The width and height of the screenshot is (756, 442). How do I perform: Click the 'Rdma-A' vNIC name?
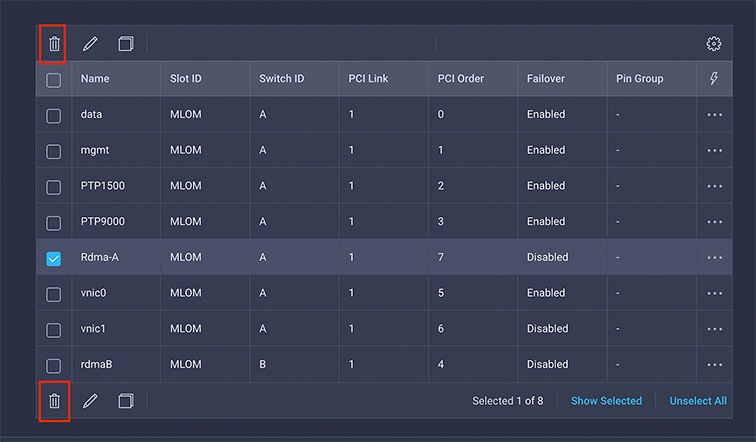click(99, 257)
